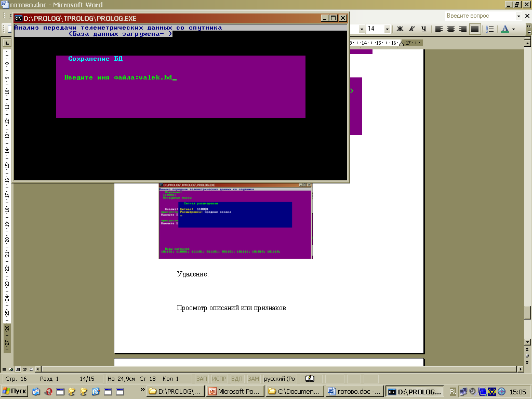
Task: Click vertical scrollbar up arrow
Action: point(528,43)
